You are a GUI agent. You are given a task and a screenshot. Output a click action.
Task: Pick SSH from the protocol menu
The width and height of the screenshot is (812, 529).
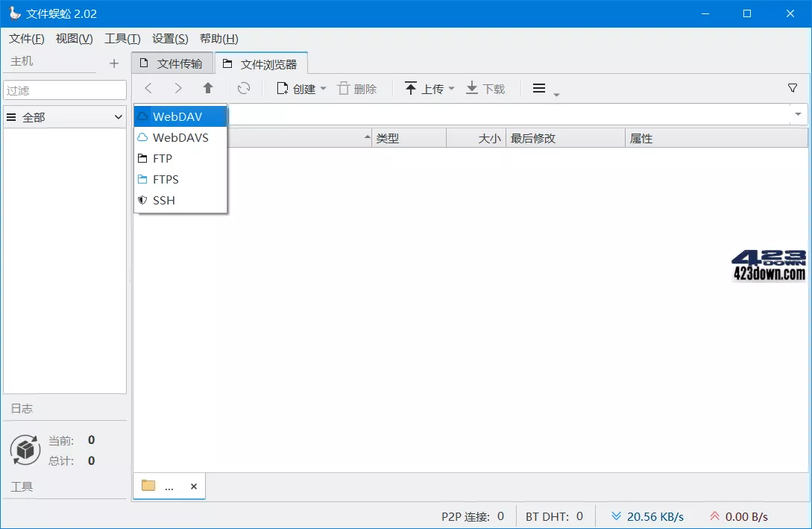click(x=164, y=200)
